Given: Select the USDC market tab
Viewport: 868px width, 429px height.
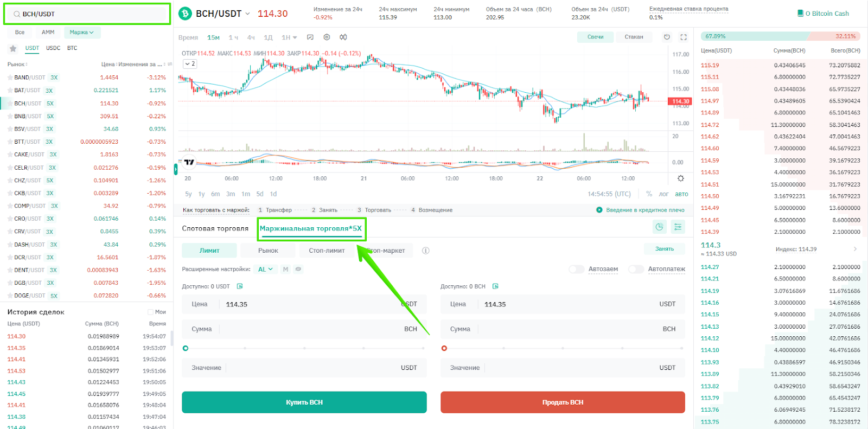Looking at the screenshot, I should click(53, 48).
